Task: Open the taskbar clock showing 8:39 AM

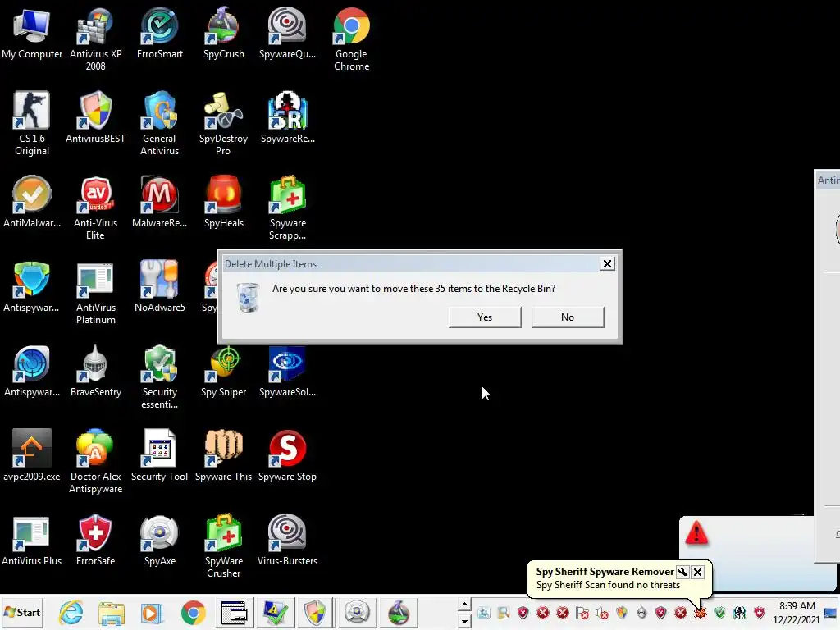Action: [797, 612]
